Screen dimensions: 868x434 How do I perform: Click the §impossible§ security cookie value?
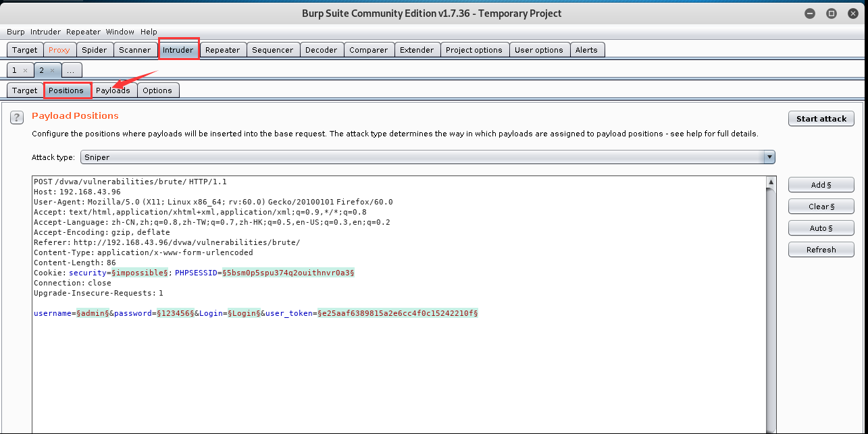(x=140, y=273)
